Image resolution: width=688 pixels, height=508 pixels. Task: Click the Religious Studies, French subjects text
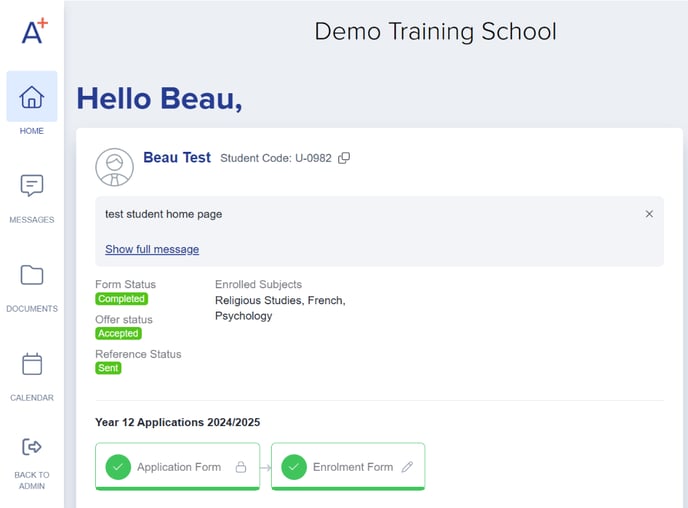(280, 300)
